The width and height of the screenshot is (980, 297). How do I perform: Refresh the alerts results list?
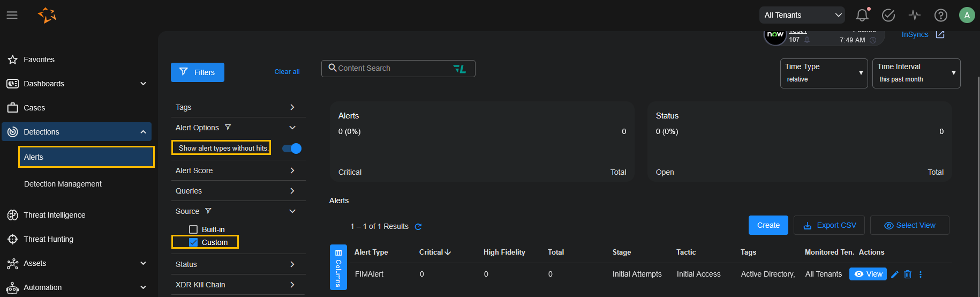pyautogui.click(x=418, y=227)
